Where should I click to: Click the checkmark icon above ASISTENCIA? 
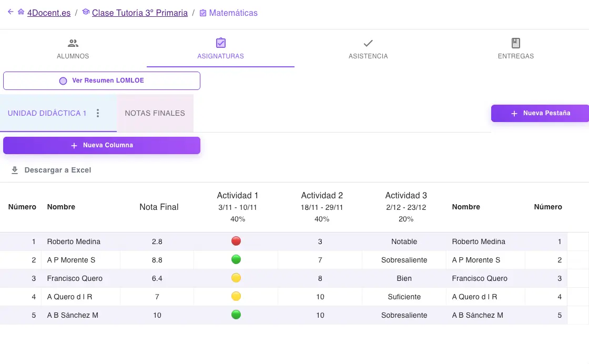[368, 43]
